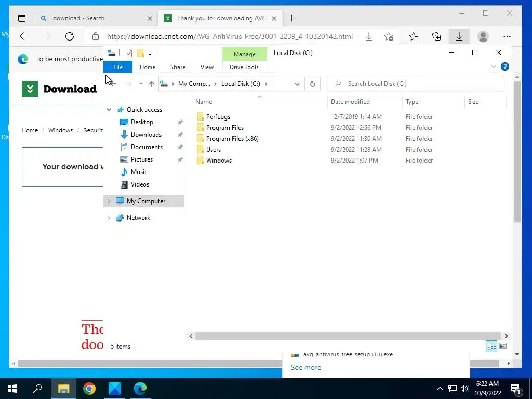Switch to large icons view layout
Screen dimensions: 532x399
click(503, 346)
